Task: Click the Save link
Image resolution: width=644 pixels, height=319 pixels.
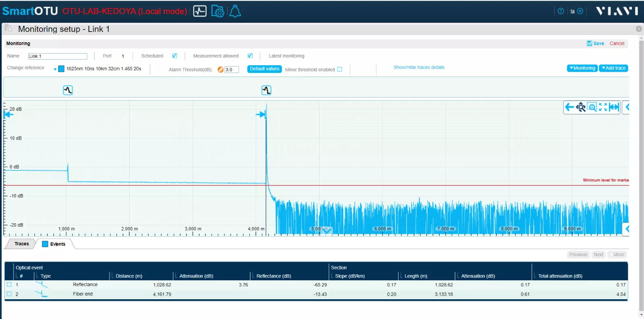Action: (599, 43)
